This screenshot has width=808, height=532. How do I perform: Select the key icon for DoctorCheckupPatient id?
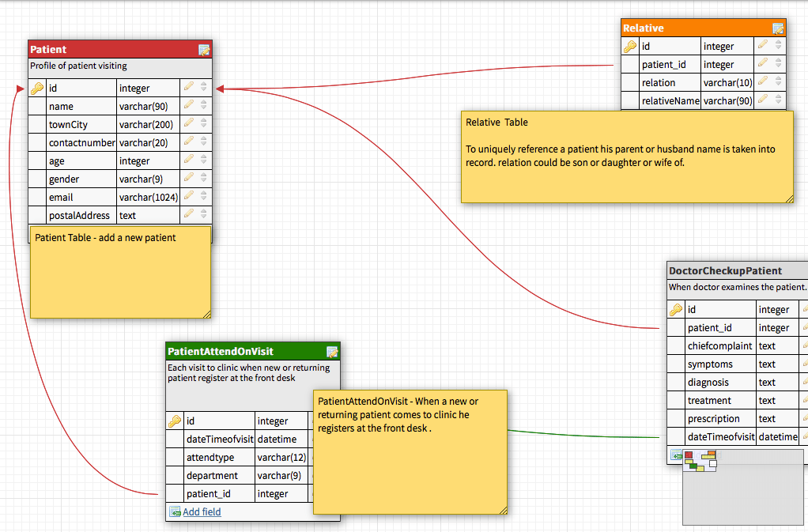[675, 309]
